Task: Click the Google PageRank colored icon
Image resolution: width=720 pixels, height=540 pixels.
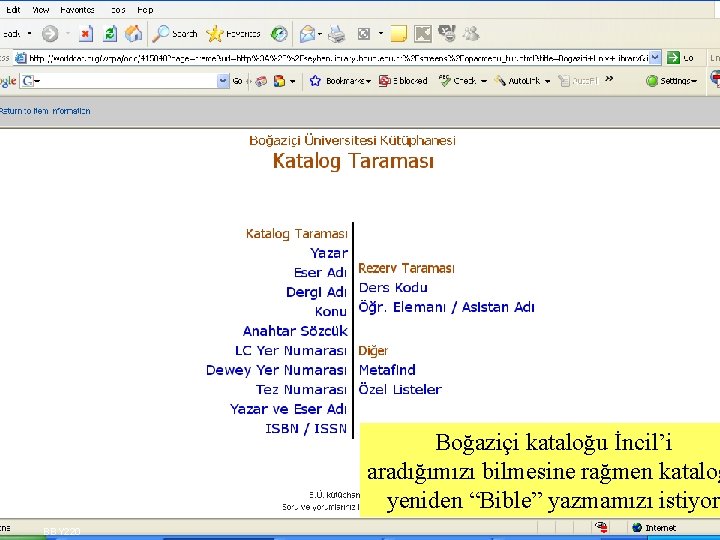Action: coord(279,81)
